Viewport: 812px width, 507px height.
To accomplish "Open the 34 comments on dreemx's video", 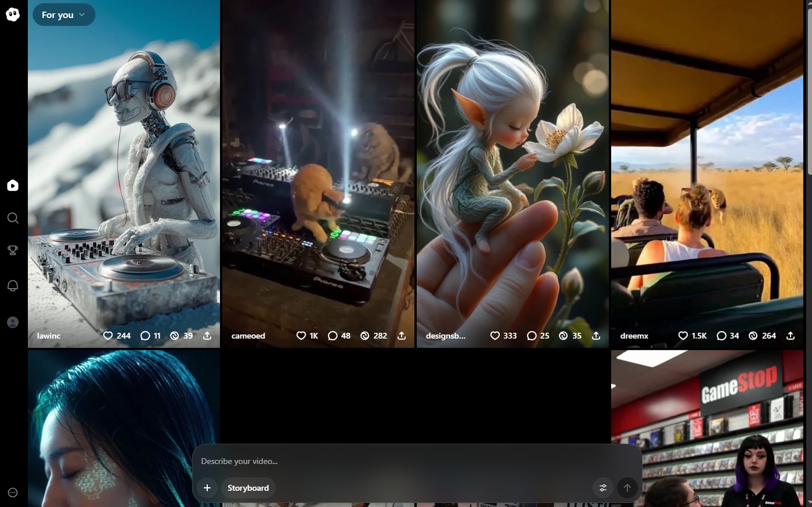I will click(728, 336).
